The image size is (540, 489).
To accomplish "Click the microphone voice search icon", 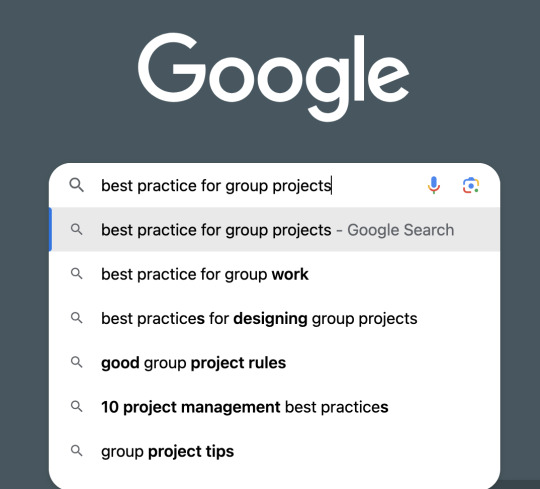I will click(434, 185).
